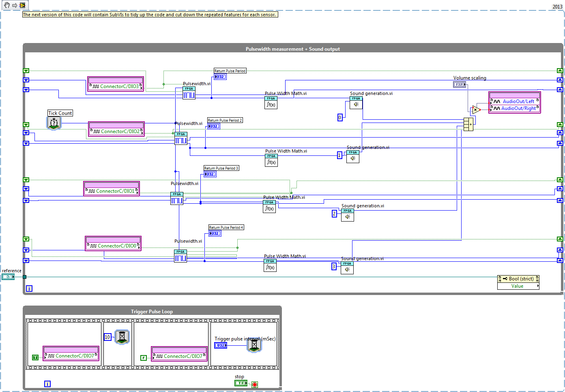This screenshot has height=392, width=565.
Task: Select the hand scroll tool icon
Action: click(7, 5)
